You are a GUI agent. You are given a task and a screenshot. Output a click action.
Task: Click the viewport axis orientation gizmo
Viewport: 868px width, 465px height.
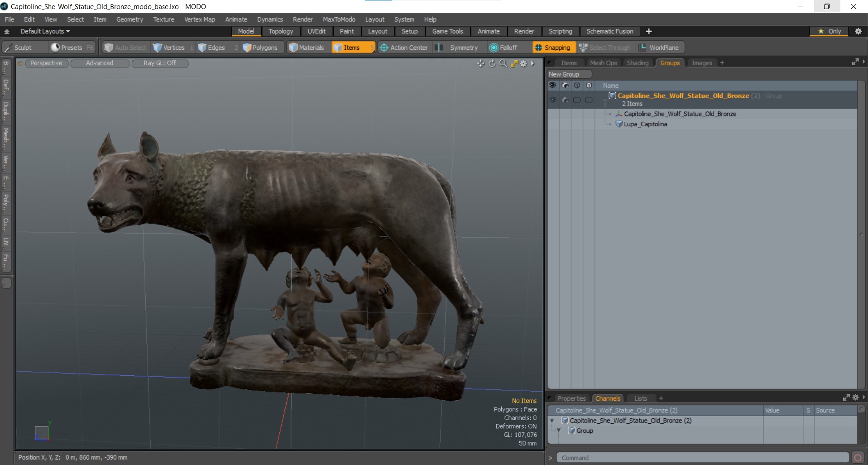coord(43,432)
